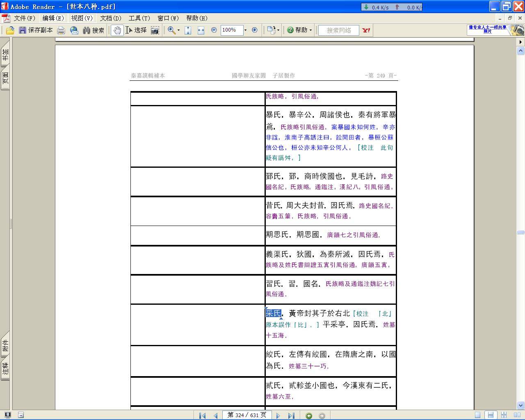Go to the previous page
The height and width of the screenshot is (420, 525).
[x=216, y=415]
